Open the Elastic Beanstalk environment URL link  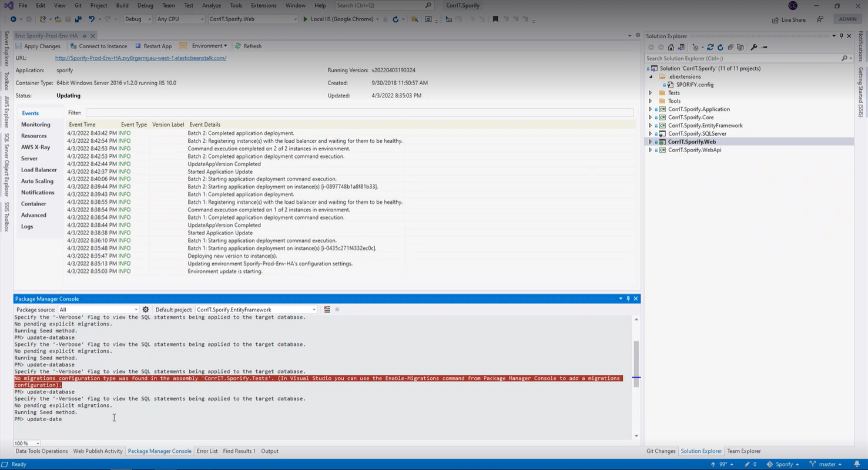(x=140, y=58)
